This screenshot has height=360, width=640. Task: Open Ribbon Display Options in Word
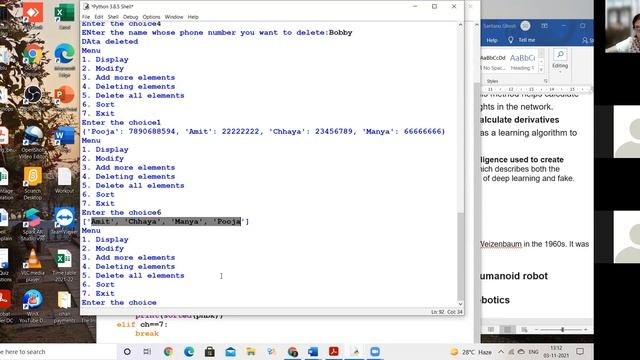coord(544,26)
